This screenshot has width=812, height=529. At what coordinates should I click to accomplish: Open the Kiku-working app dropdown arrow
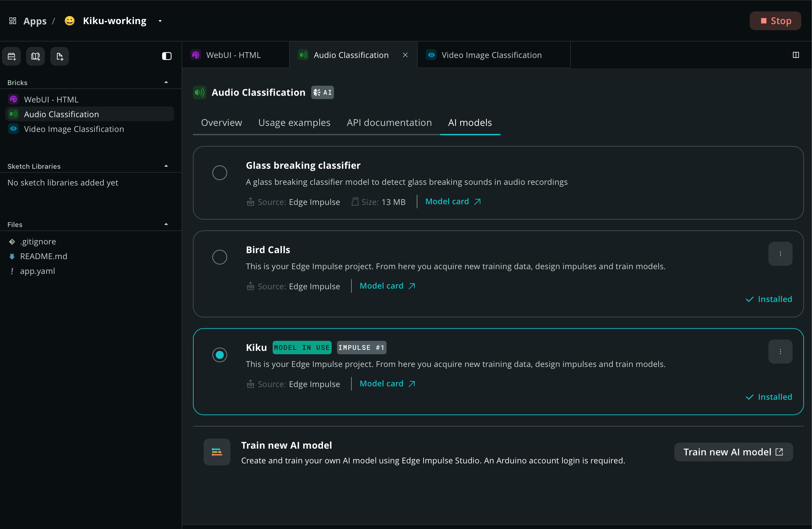coord(160,21)
